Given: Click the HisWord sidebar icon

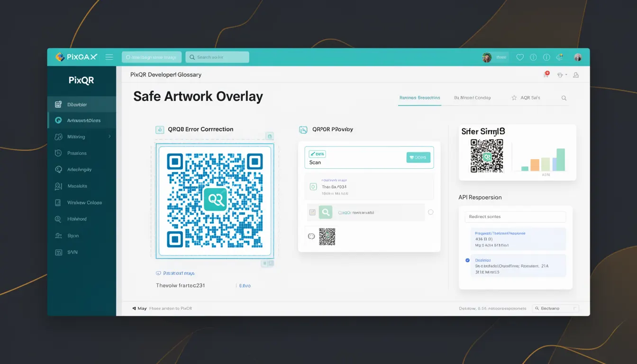Looking at the screenshot, I should click(58, 219).
